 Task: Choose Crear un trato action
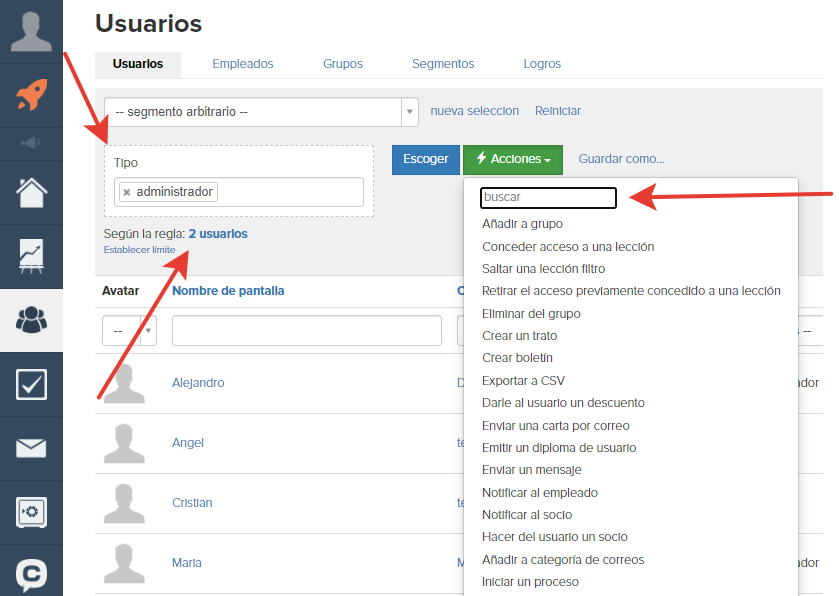pyautogui.click(x=519, y=336)
